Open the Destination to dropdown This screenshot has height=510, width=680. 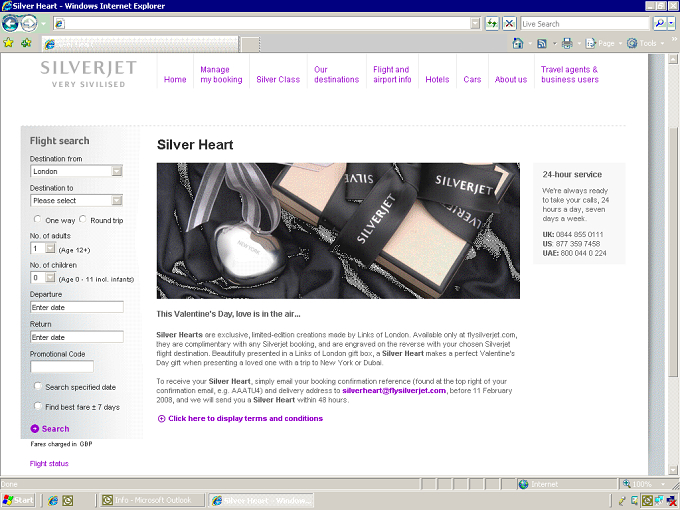[x=117, y=200]
